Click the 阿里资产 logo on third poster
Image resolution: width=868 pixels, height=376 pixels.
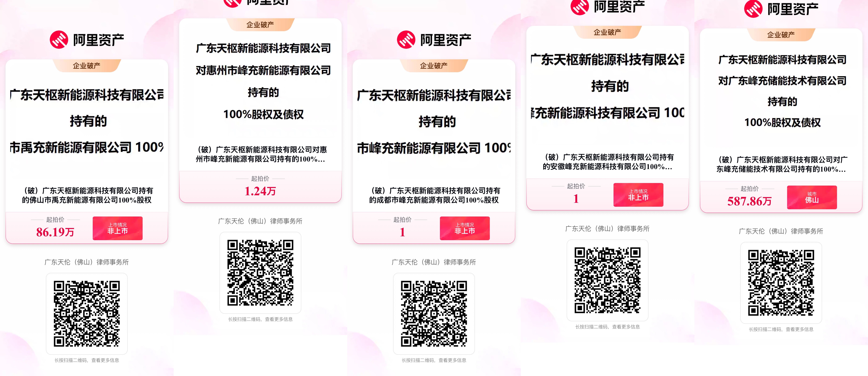pos(434,40)
